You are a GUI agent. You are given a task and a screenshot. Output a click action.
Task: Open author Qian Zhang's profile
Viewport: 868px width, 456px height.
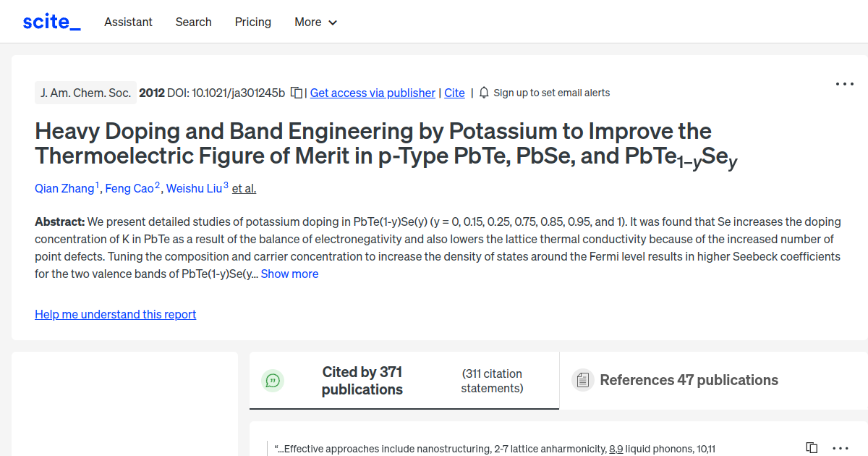64,188
